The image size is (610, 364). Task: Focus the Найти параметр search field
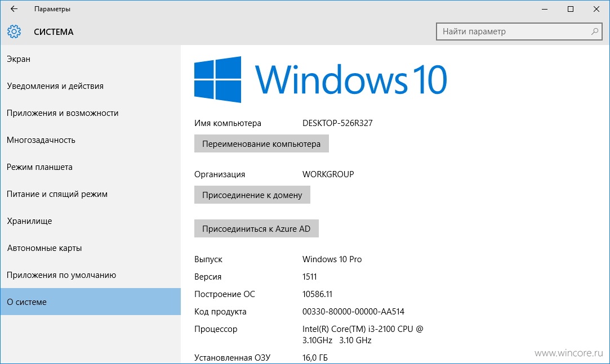pyautogui.click(x=519, y=32)
